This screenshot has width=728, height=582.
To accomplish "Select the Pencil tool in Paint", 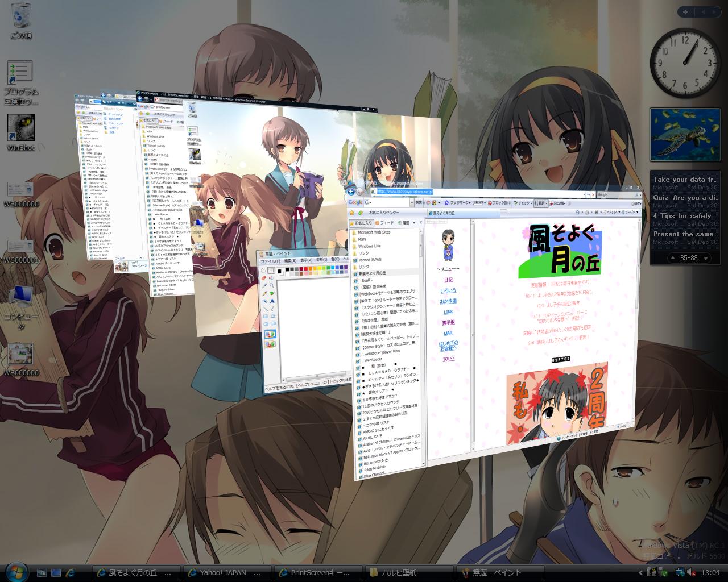I will pos(264,293).
